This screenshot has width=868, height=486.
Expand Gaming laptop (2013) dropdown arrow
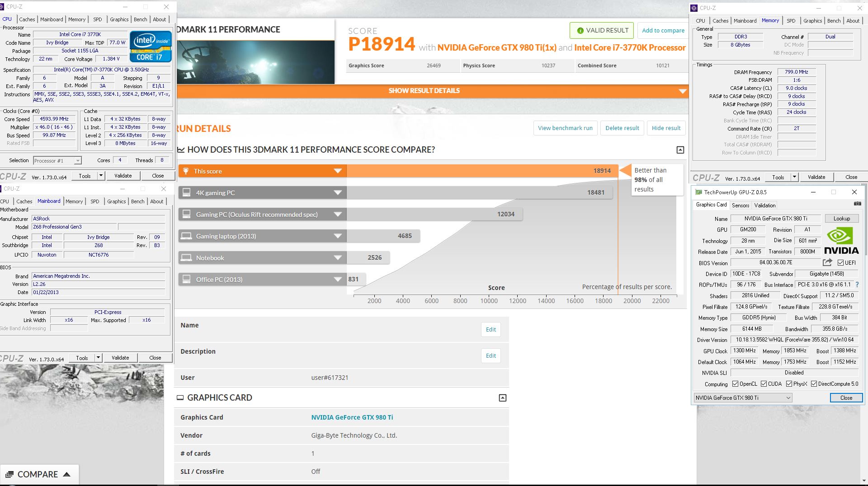[338, 236]
